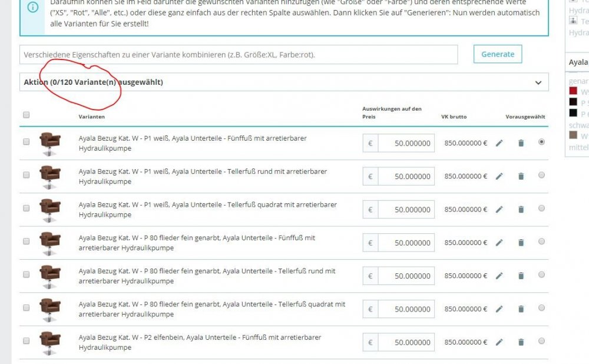Set P 80 flieder Fünffuß as default
Viewport: 589px width, 364px height.
(x=541, y=241)
